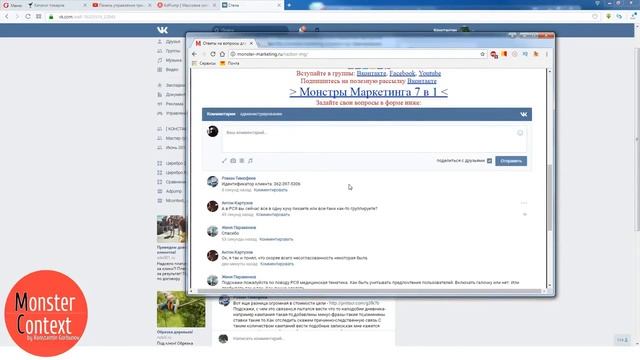Open the Chrome three-dot menu in the front window

(547, 54)
